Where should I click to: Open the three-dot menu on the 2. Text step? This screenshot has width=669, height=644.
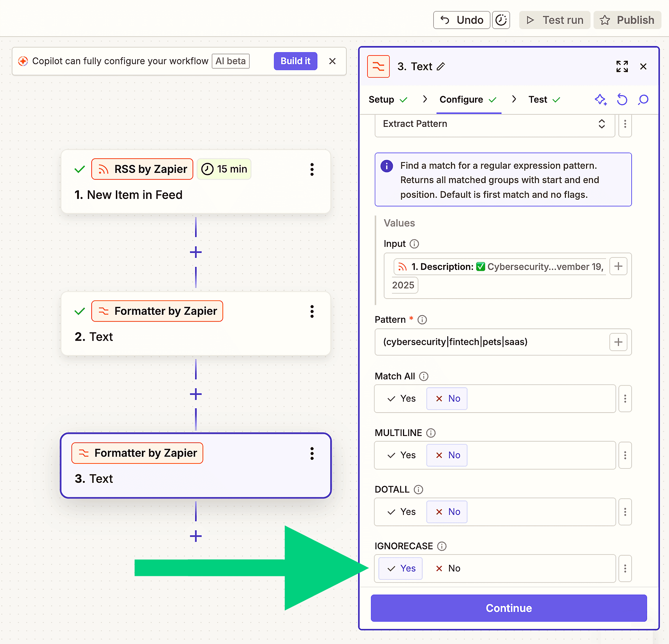(x=312, y=311)
